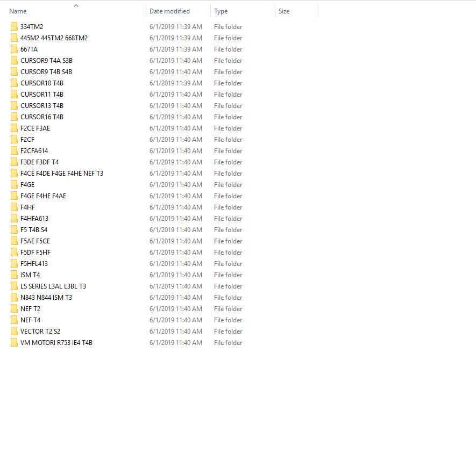Click date modified in F4HFA613 row

[176, 218]
